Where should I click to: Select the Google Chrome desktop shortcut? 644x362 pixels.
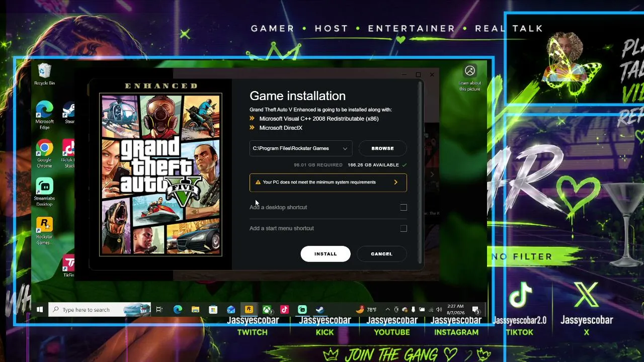tap(44, 154)
